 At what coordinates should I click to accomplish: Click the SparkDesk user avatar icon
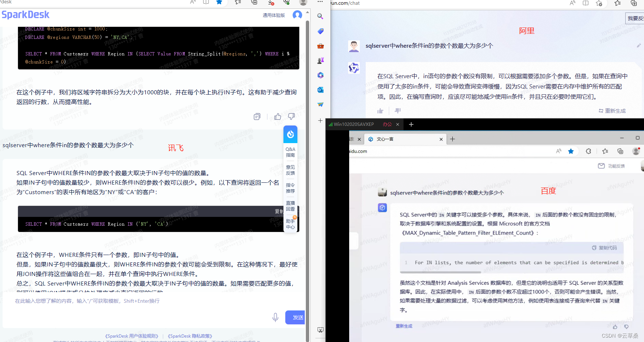click(297, 15)
